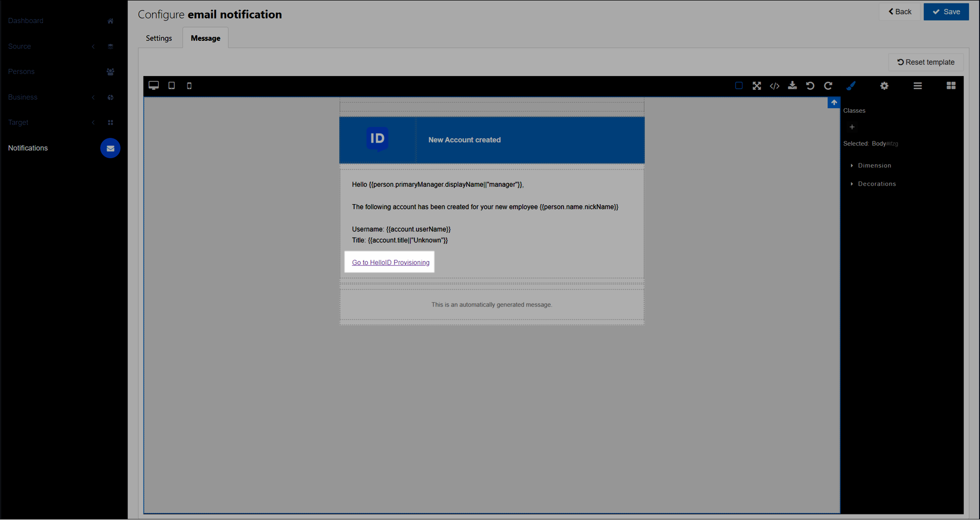Click the Persons users icon
This screenshot has height=520, width=980.
coord(110,72)
